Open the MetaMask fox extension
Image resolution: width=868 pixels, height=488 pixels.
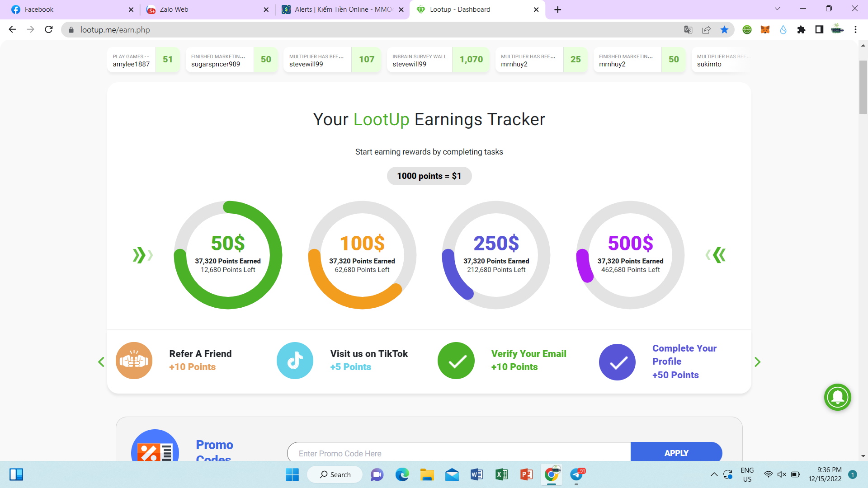click(x=765, y=30)
